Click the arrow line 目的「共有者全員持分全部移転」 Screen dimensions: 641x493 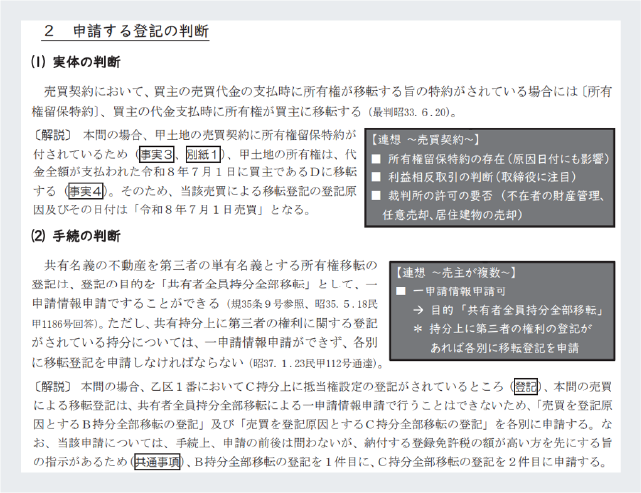click(x=509, y=310)
